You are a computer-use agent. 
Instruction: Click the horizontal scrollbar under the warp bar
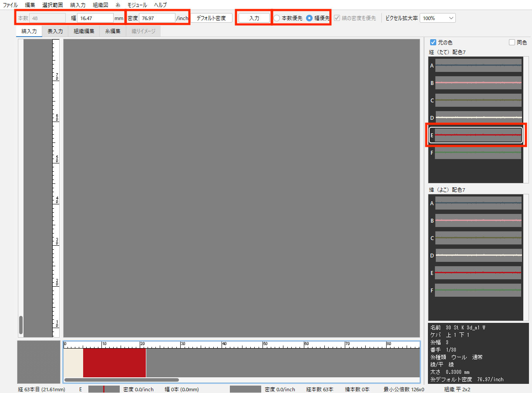click(121, 380)
